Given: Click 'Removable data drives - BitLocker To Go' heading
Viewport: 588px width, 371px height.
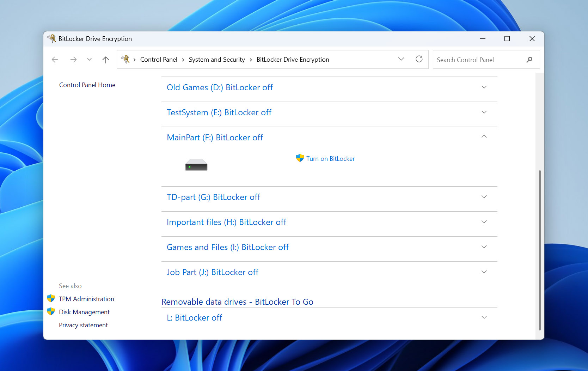Looking at the screenshot, I should (x=237, y=302).
